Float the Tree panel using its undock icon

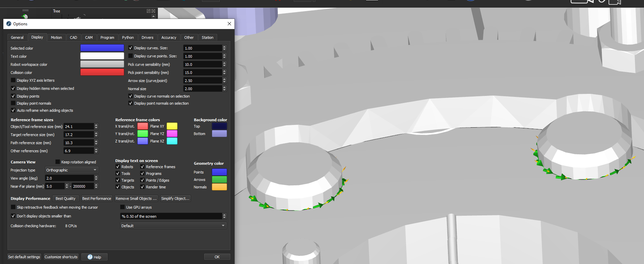148,11
